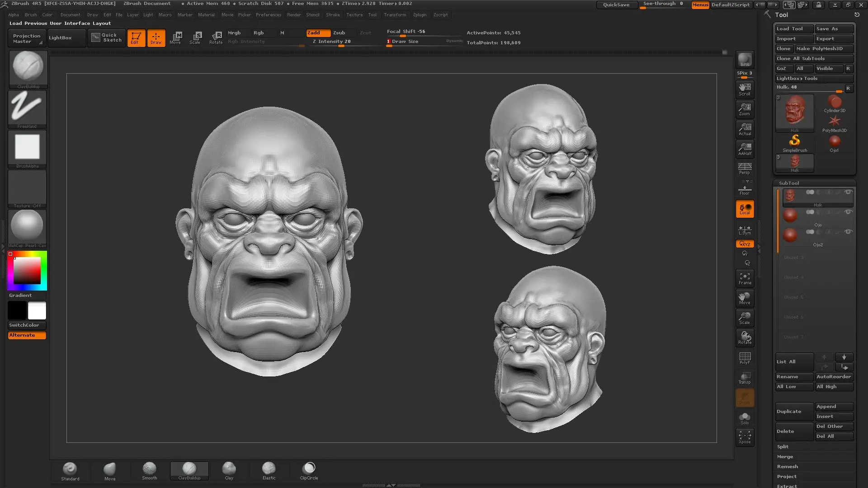Open the Zplugin menu

click(420, 14)
